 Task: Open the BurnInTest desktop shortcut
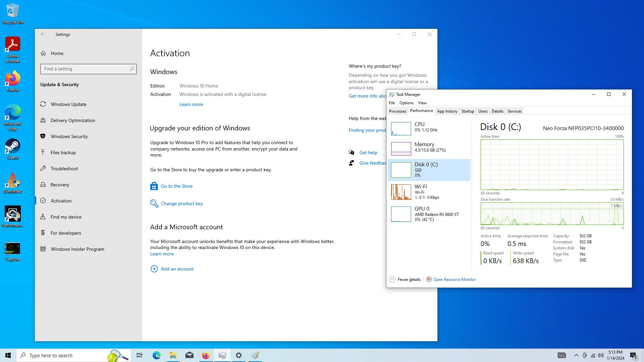coord(13,183)
